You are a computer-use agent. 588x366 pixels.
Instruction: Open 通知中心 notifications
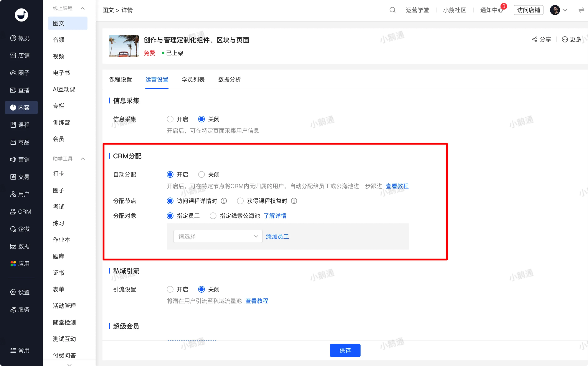(x=492, y=10)
